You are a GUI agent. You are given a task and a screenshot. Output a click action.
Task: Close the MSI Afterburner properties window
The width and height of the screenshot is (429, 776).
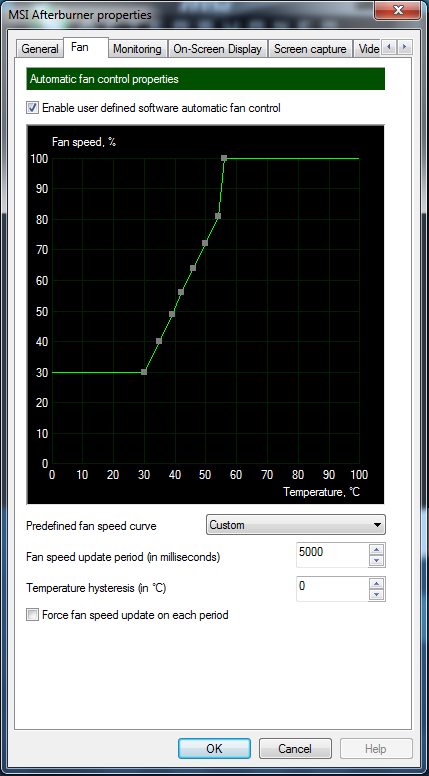pyautogui.click(x=397, y=10)
